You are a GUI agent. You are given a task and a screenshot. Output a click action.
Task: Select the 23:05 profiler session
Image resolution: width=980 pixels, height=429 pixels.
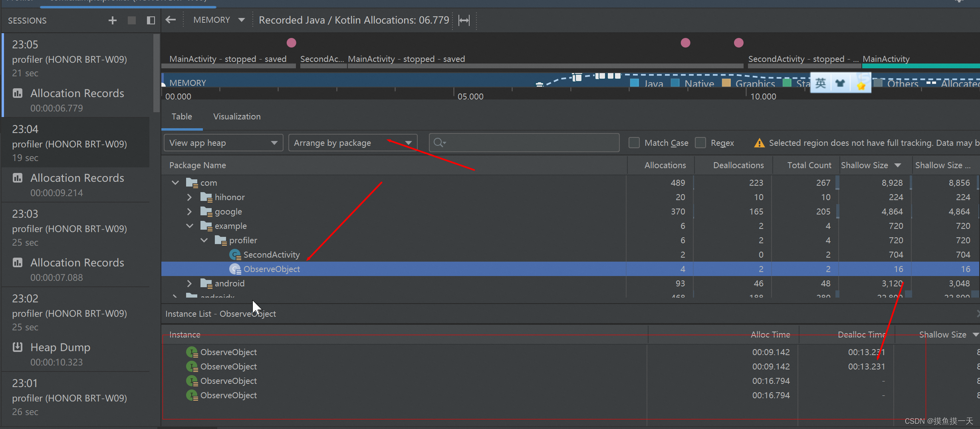click(x=76, y=58)
